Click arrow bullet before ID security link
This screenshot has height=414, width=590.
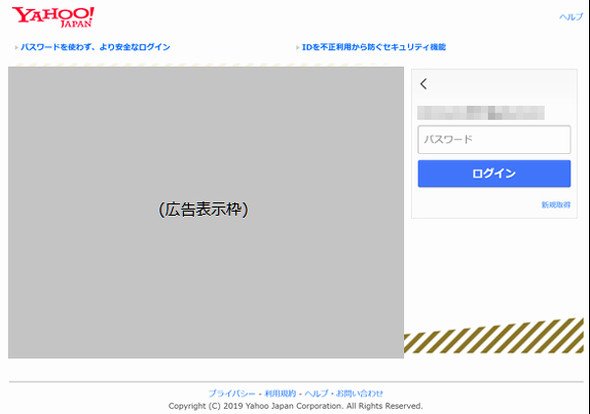point(297,47)
